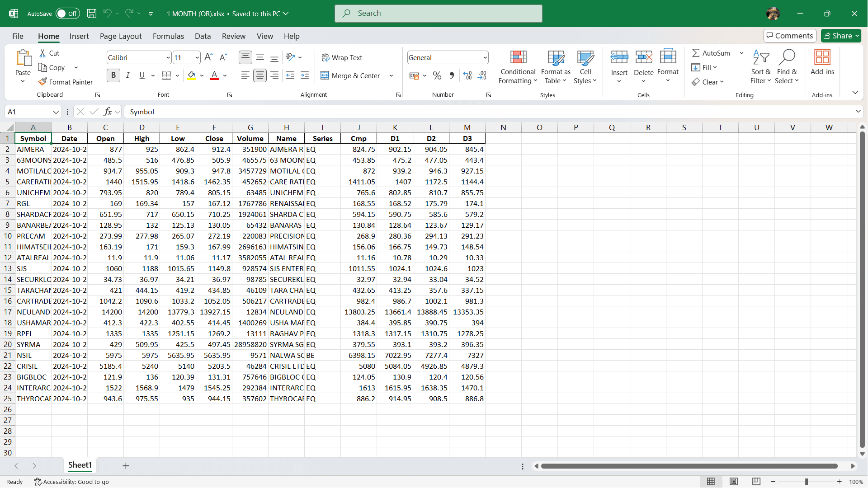
Task: Open Conditional Formatting options
Action: tap(517, 68)
